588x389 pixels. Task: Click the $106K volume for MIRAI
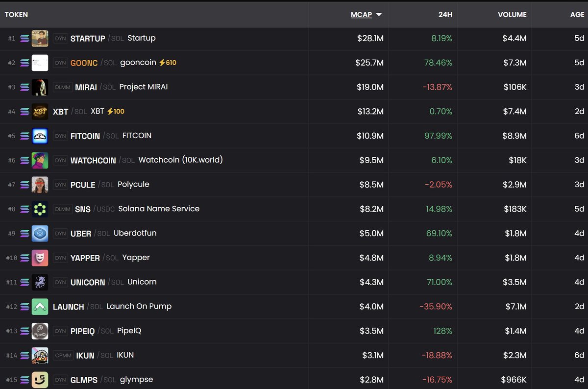coord(515,87)
